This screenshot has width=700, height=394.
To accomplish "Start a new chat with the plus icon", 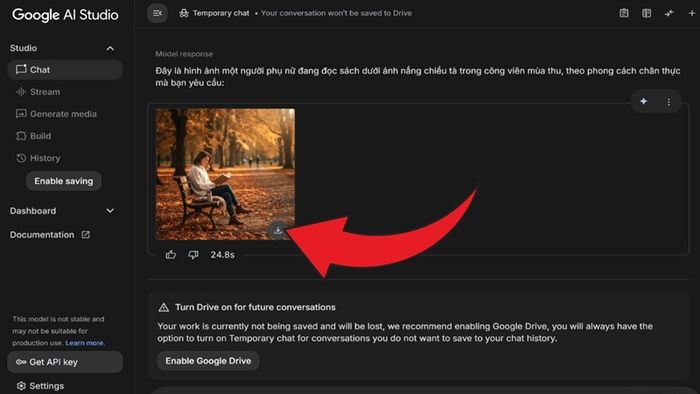I will (692, 13).
